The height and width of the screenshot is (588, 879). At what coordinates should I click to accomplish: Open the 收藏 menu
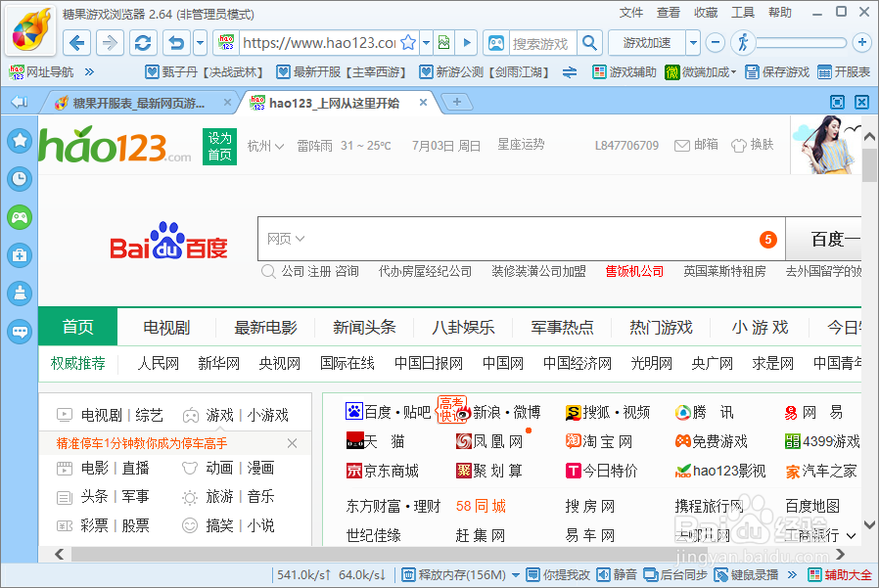(x=705, y=13)
